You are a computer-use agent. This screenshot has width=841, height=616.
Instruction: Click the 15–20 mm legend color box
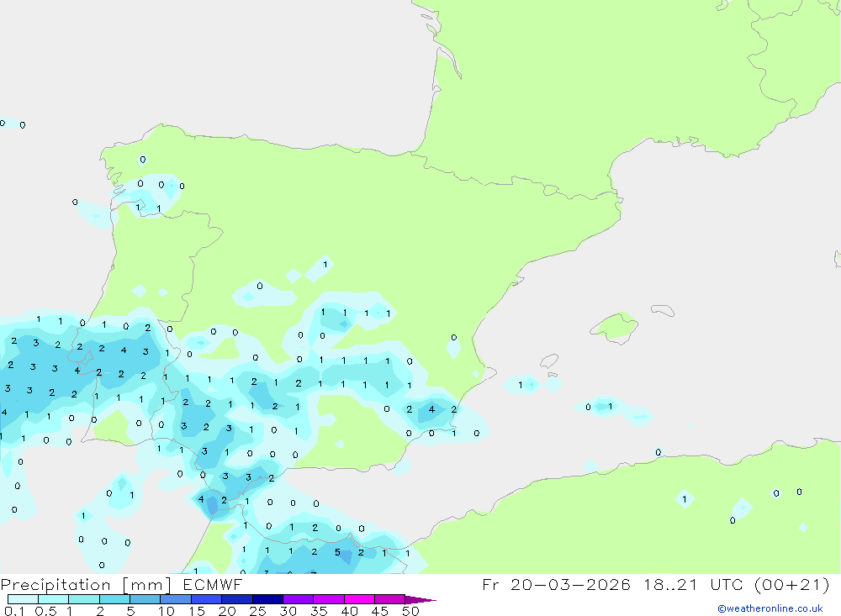(x=207, y=599)
